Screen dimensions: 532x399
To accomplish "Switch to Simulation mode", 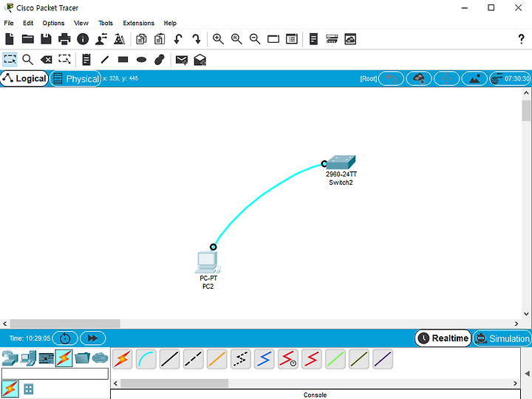I will [x=502, y=338].
